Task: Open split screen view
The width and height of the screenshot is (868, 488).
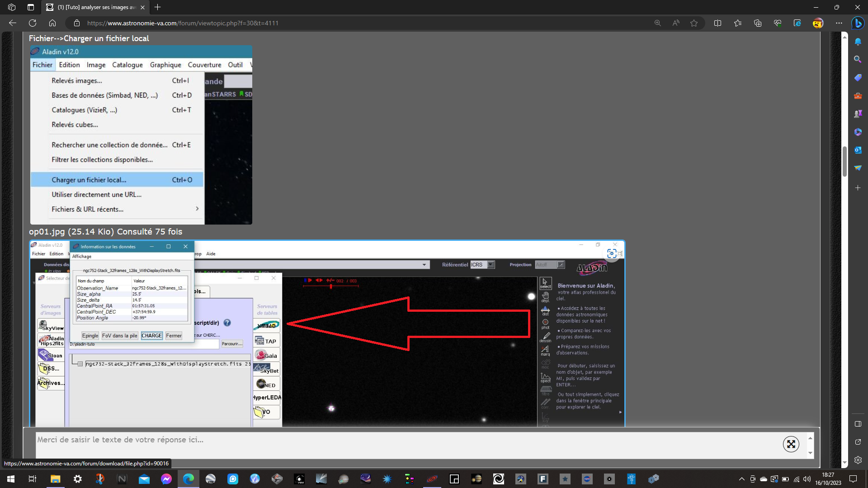Action: tap(717, 23)
